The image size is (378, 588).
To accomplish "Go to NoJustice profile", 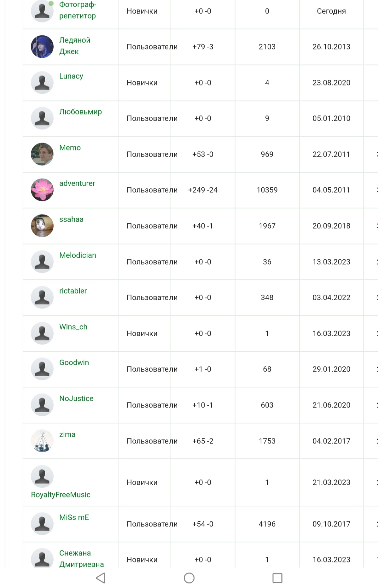I will (76, 398).
